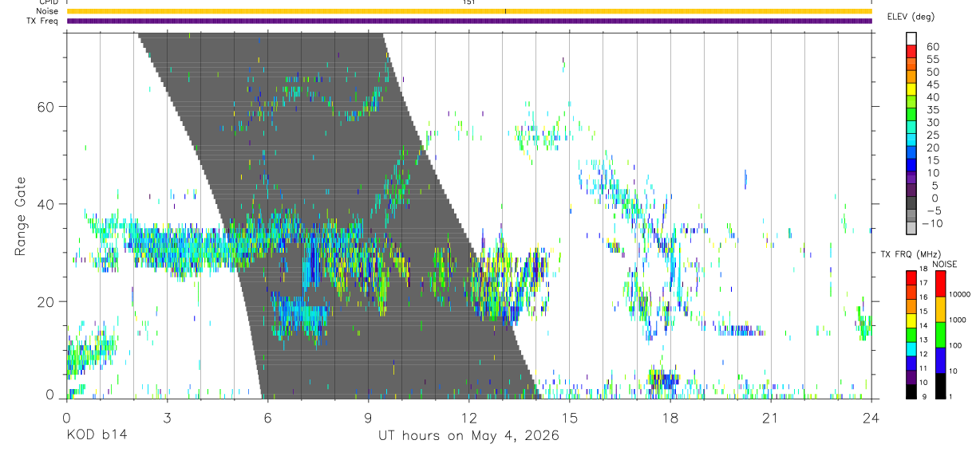Click the 'Range Gate' y-axis title

tap(22, 216)
